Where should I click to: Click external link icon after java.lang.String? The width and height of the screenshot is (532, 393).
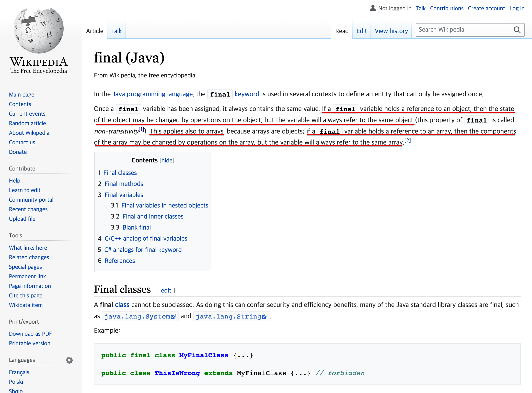tap(265, 317)
